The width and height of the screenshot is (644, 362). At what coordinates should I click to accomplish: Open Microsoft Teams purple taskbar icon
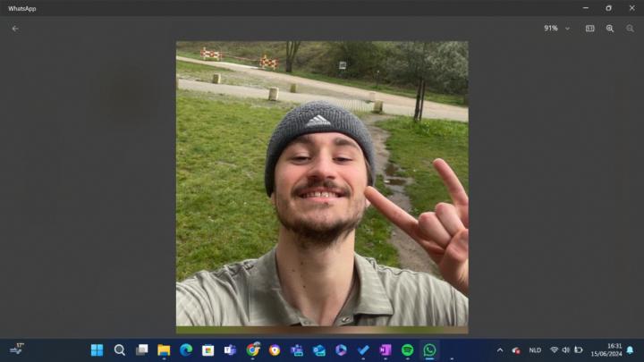231,350
